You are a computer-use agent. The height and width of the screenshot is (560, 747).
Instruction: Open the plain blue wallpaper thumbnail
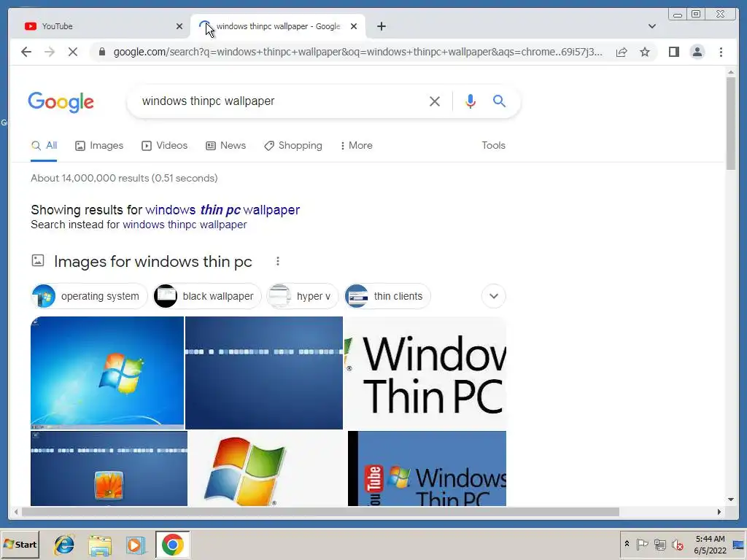[x=264, y=373]
